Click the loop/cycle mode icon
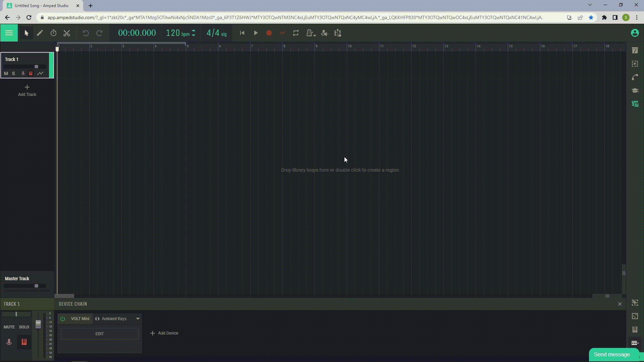The height and width of the screenshot is (362, 644). point(296,33)
